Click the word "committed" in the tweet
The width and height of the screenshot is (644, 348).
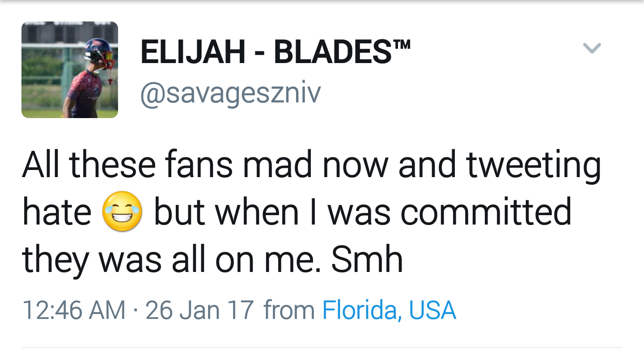[x=486, y=212]
